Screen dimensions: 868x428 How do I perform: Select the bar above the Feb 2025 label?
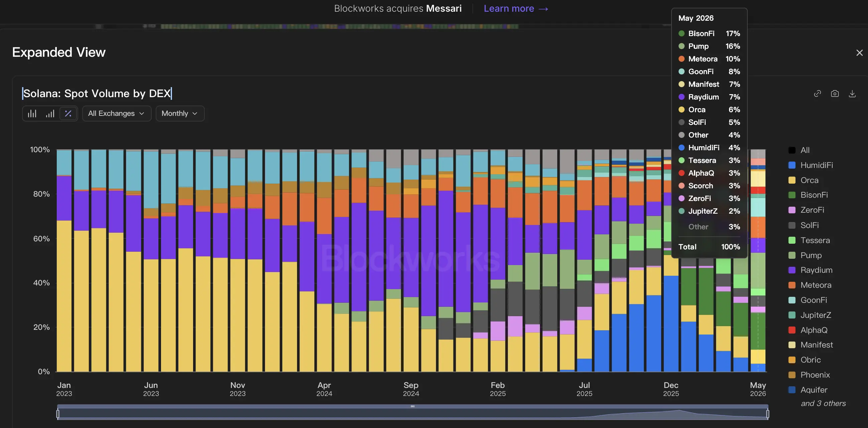point(498,261)
